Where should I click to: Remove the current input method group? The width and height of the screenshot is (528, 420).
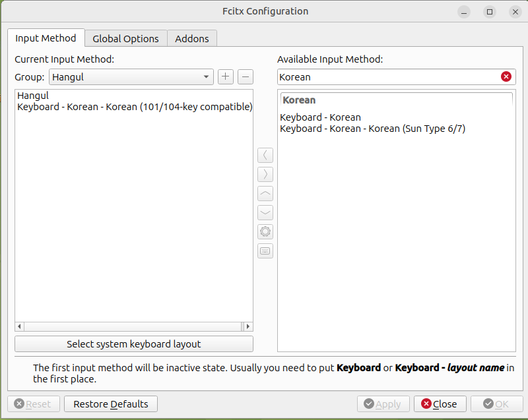point(246,76)
